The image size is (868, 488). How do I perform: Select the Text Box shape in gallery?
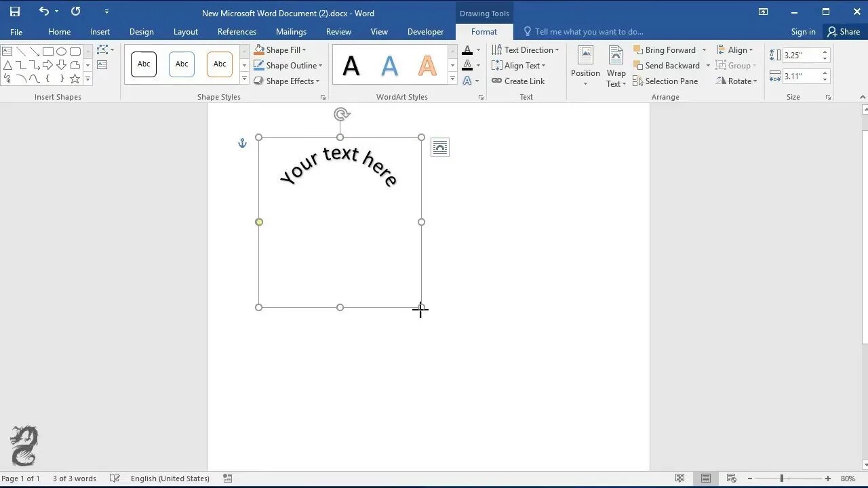pos(7,52)
